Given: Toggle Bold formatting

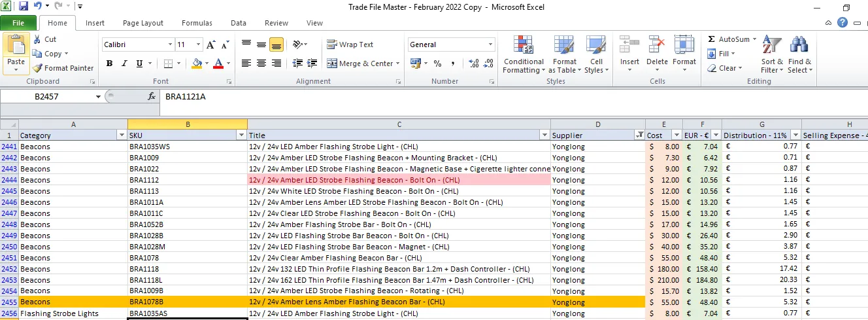Looking at the screenshot, I should point(109,63).
